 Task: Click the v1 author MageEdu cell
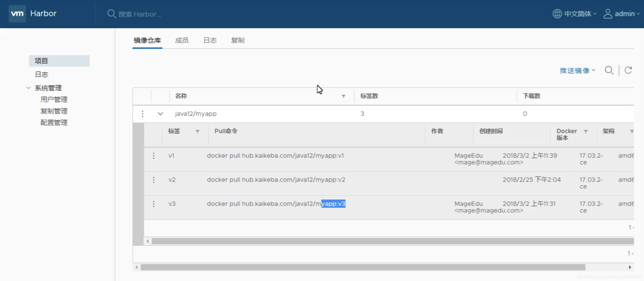(489, 159)
